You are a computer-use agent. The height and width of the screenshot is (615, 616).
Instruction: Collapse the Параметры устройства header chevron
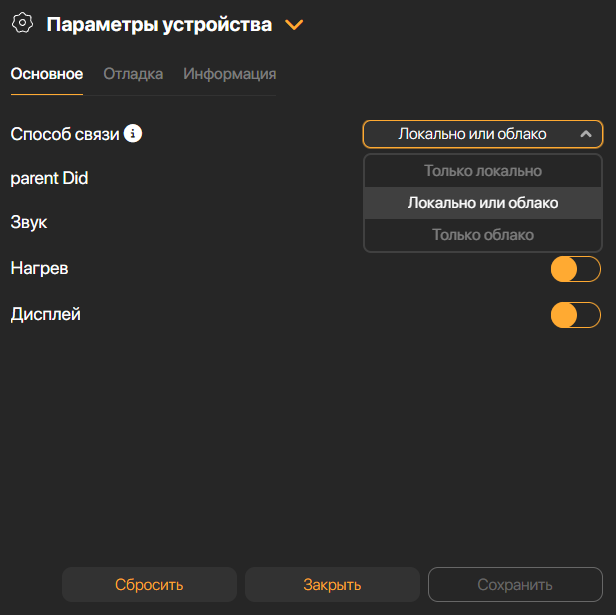click(x=294, y=25)
